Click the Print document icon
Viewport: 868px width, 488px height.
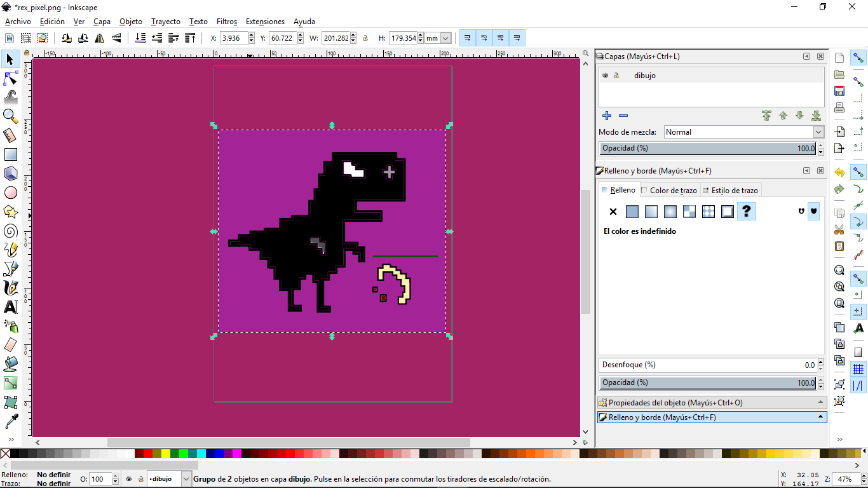coord(839,107)
